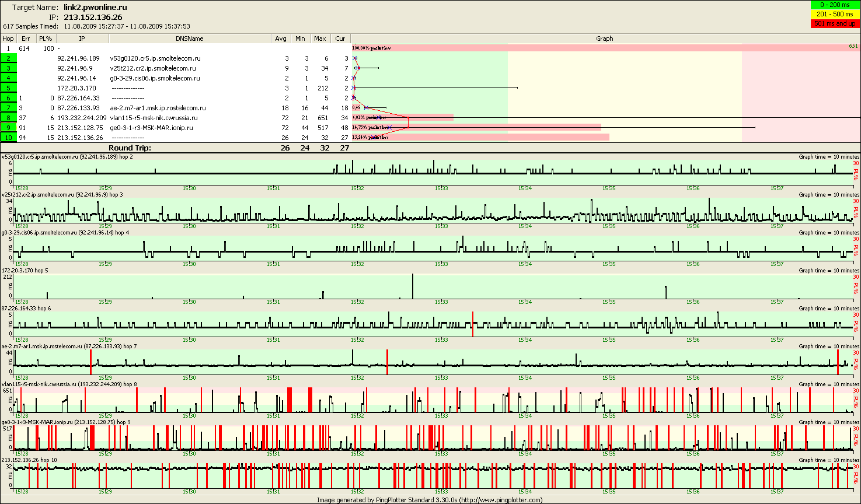Click IP 213.152.136.26 in hop 10 row
Viewport: 861px width, 504px height.
[x=80, y=138]
